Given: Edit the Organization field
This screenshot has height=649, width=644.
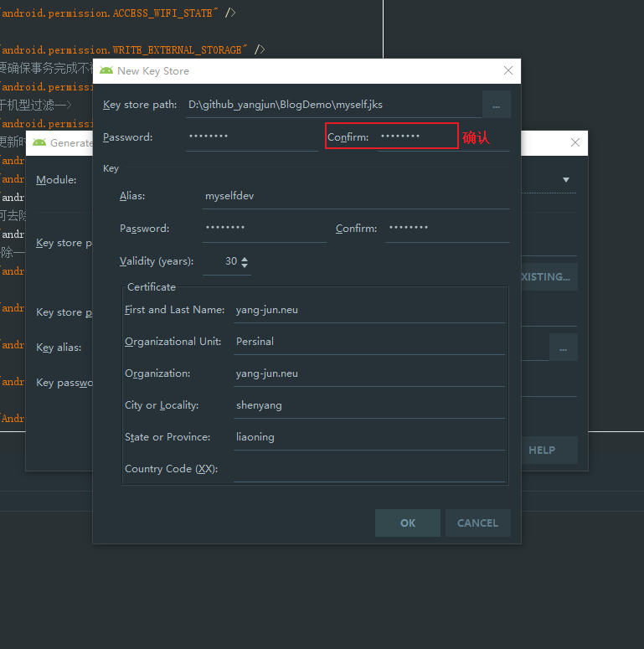Looking at the screenshot, I should 369,373.
